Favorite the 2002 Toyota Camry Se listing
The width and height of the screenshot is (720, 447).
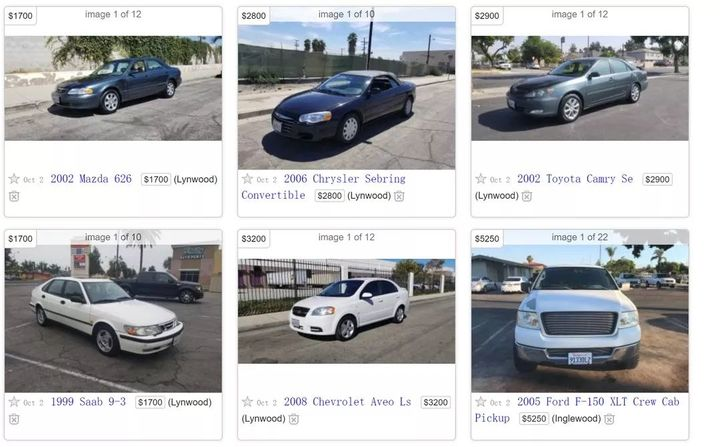[x=481, y=179]
